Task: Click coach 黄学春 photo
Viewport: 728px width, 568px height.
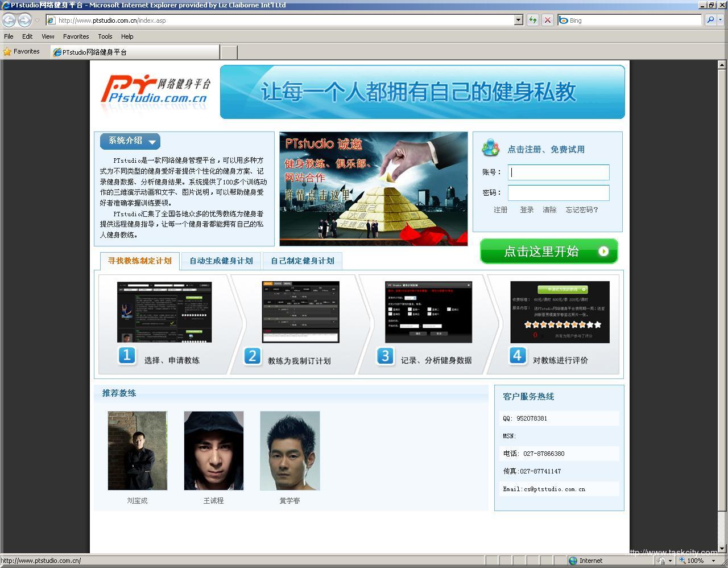Action: click(290, 451)
